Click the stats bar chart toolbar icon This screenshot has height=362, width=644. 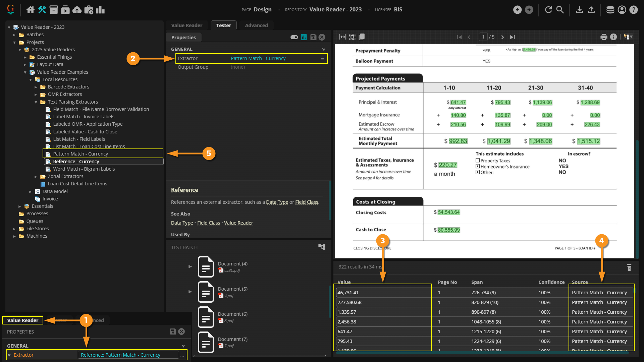tap(100, 10)
